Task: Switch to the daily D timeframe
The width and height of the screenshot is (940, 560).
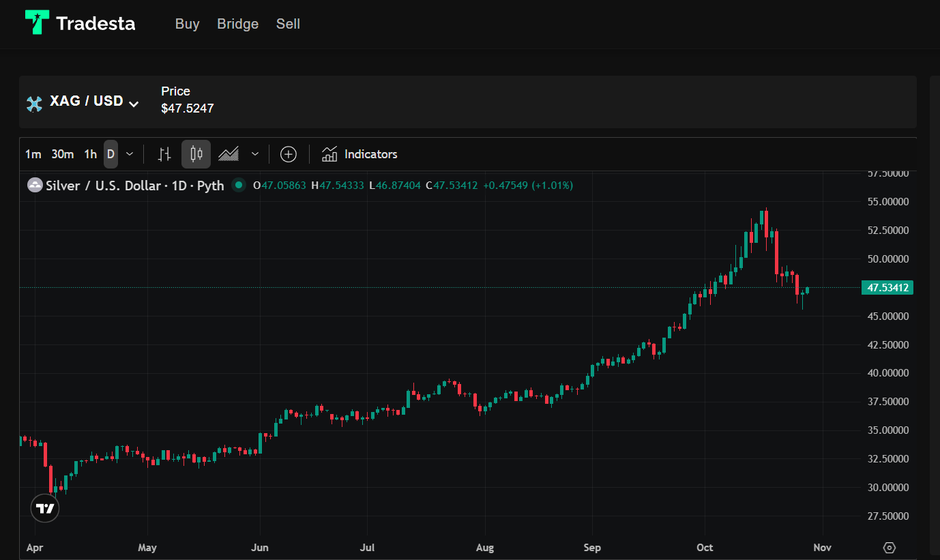Action: 111,154
